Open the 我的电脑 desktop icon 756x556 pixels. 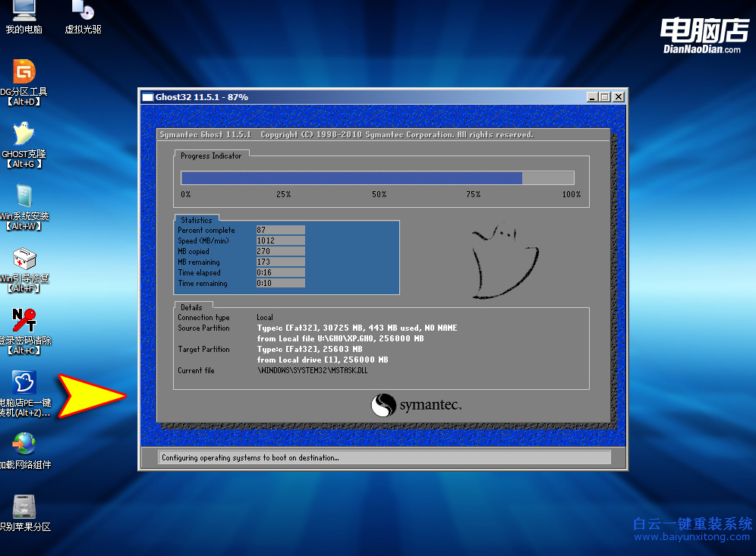click(x=24, y=11)
